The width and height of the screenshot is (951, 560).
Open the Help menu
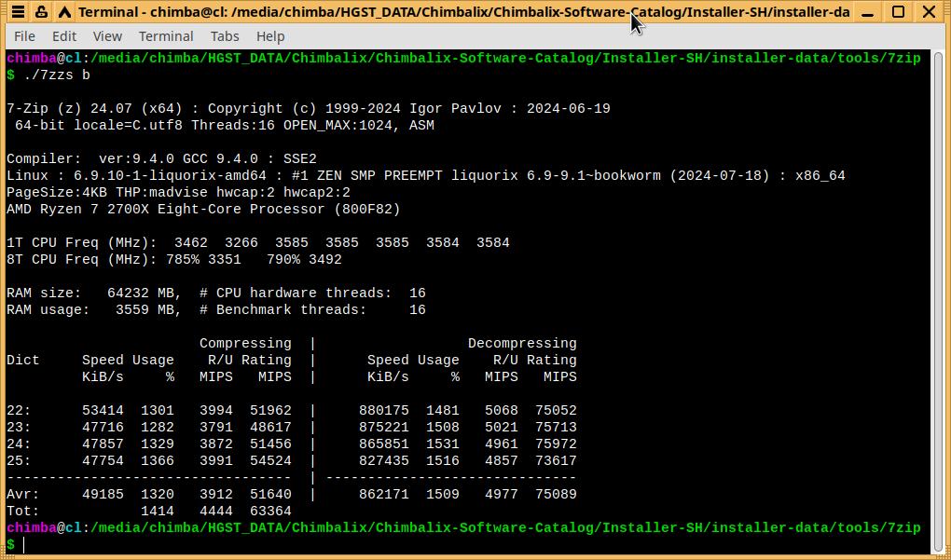[x=269, y=36]
